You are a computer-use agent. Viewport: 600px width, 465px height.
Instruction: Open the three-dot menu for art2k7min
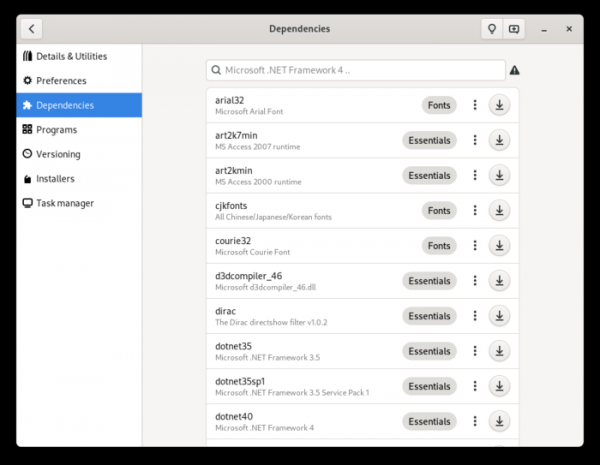click(474, 140)
